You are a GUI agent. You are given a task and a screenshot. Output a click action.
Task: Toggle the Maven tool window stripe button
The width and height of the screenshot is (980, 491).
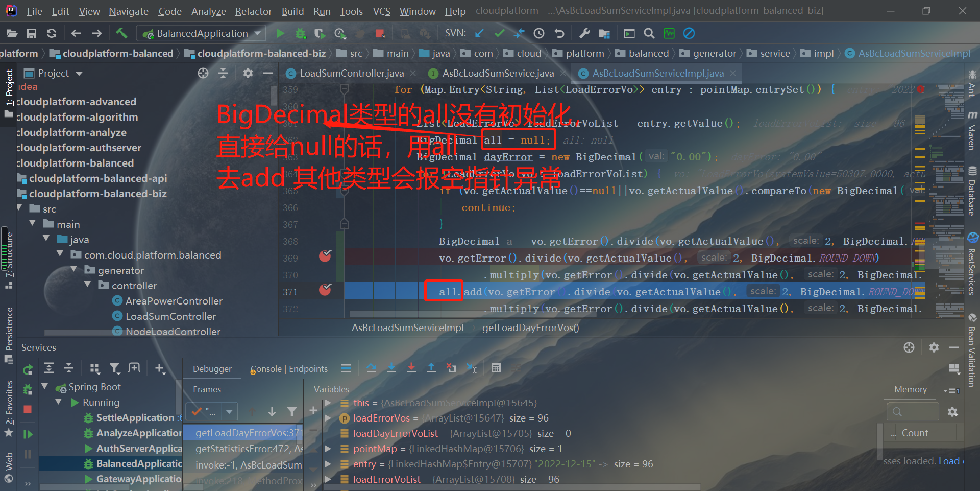click(972, 131)
